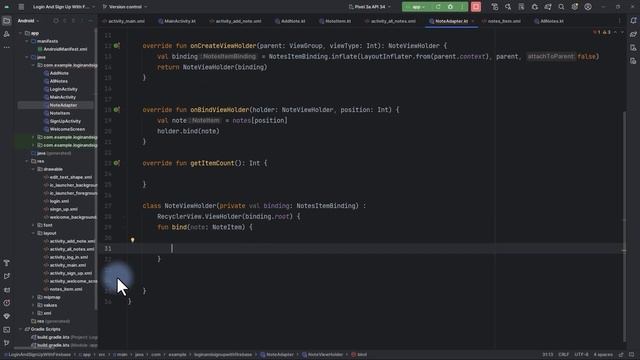Expand the font folder
The image size is (640, 360).
pyautogui.click(x=33, y=225)
